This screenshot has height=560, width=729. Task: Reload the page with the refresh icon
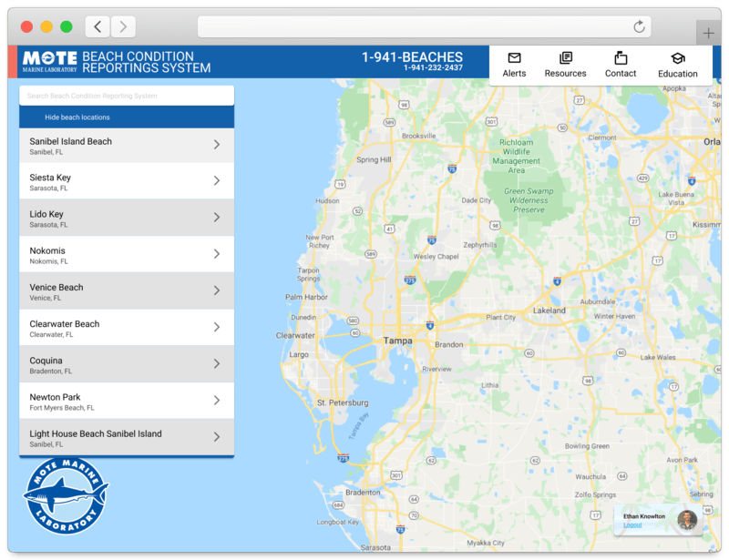tap(640, 26)
